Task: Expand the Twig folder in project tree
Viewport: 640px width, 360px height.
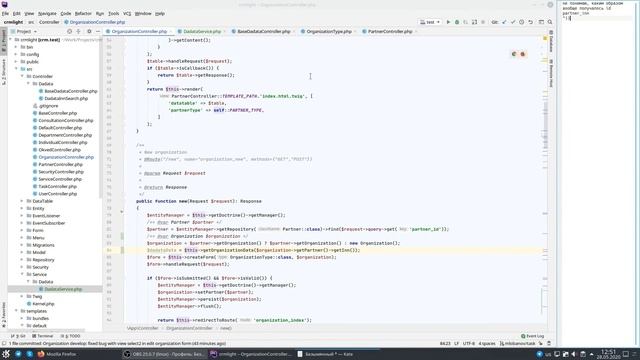Action: (x=22, y=296)
